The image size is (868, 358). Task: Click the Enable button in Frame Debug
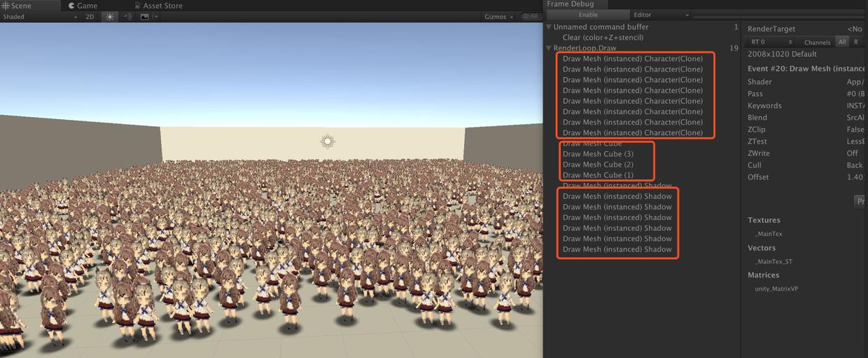click(588, 15)
